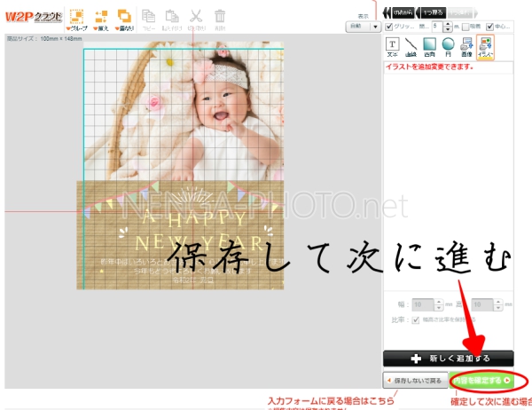Decrease the 幅 width stepper value

coord(439,308)
